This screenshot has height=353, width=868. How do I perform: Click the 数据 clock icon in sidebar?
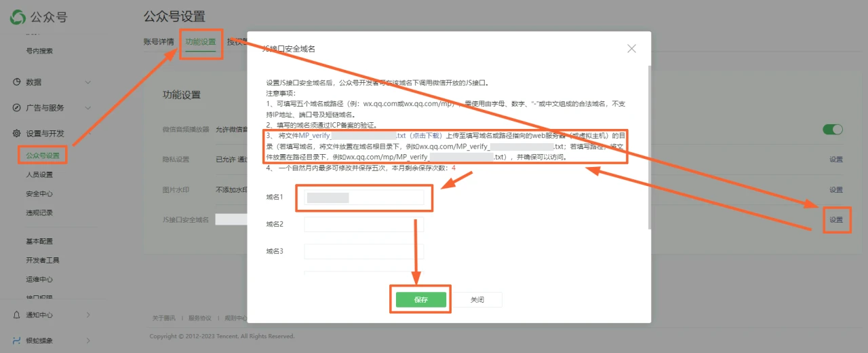pos(17,82)
